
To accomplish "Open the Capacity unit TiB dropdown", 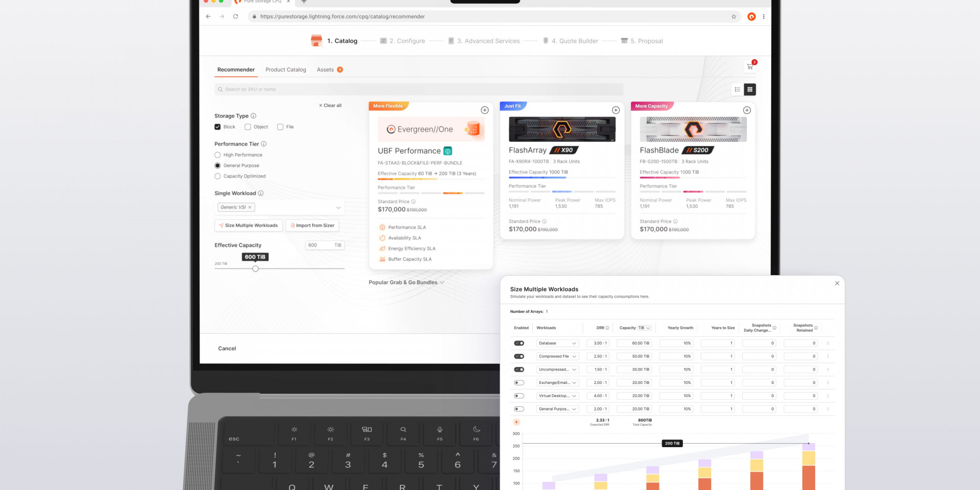I will point(644,328).
